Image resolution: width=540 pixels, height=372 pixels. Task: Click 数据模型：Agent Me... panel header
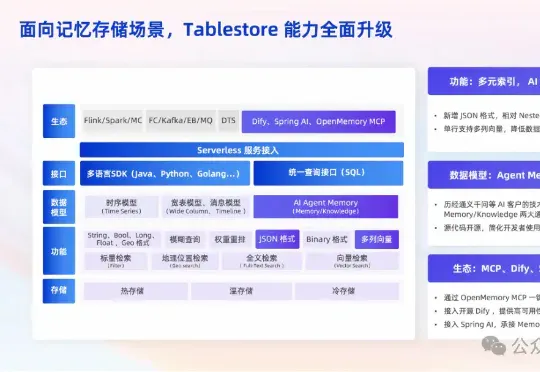[x=484, y=175]
